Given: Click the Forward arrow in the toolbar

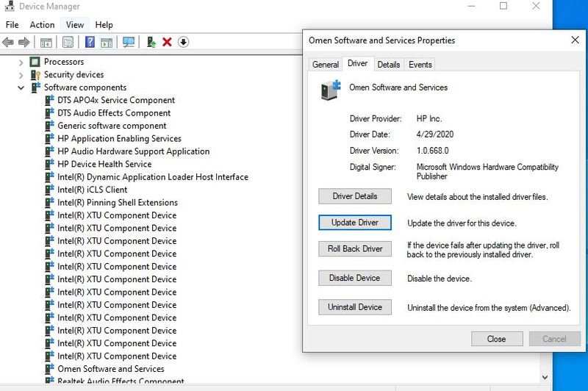Looking at the screenshot, I should (24, 43).
